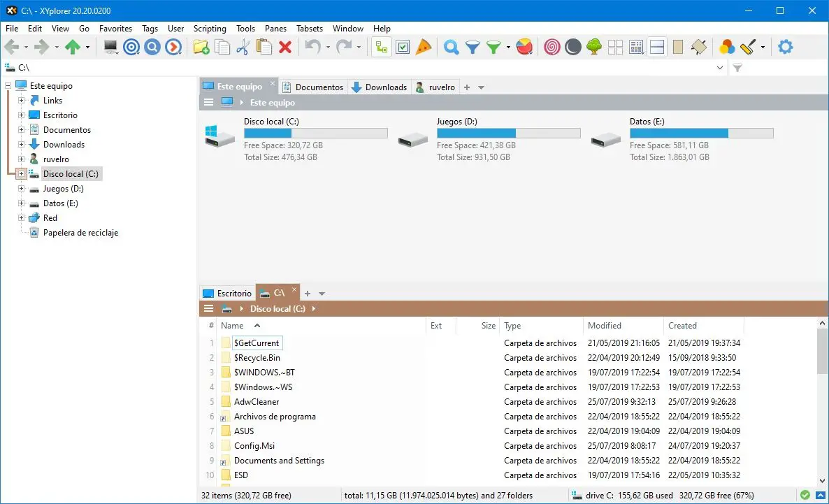Click the Undo arrow icon
Viewport: 829px width, 504px height.
pos(313,47)
